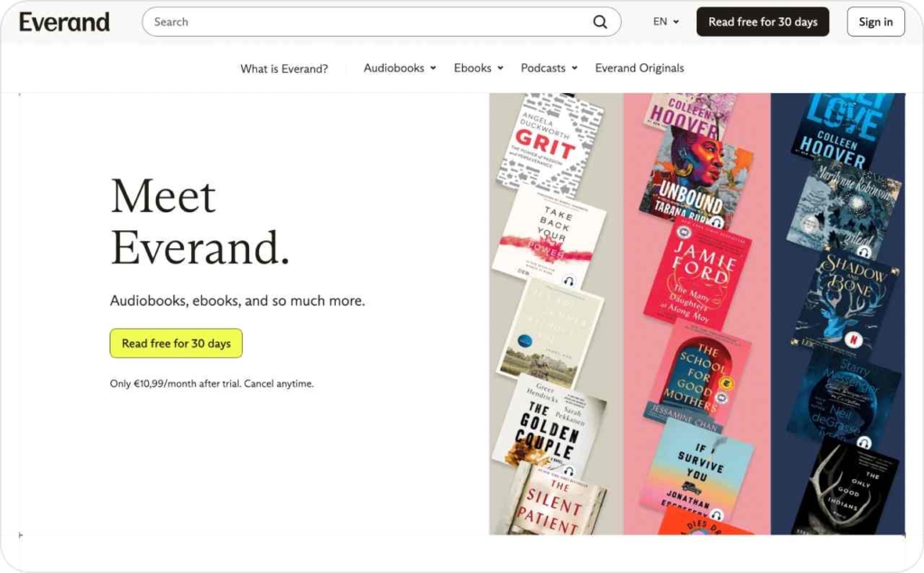Open the EN language dropdown
This screenshot has width=924, height=573.
665,21
